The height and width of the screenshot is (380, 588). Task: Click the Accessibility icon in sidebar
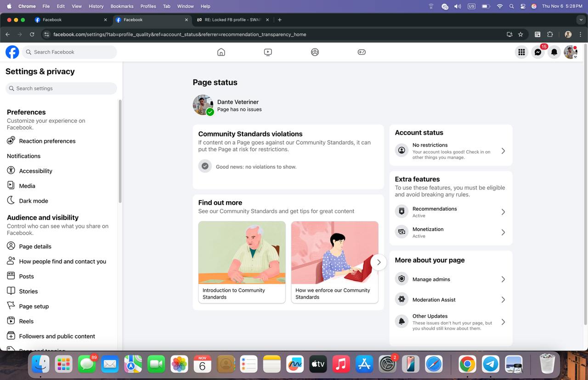(11, 170)
